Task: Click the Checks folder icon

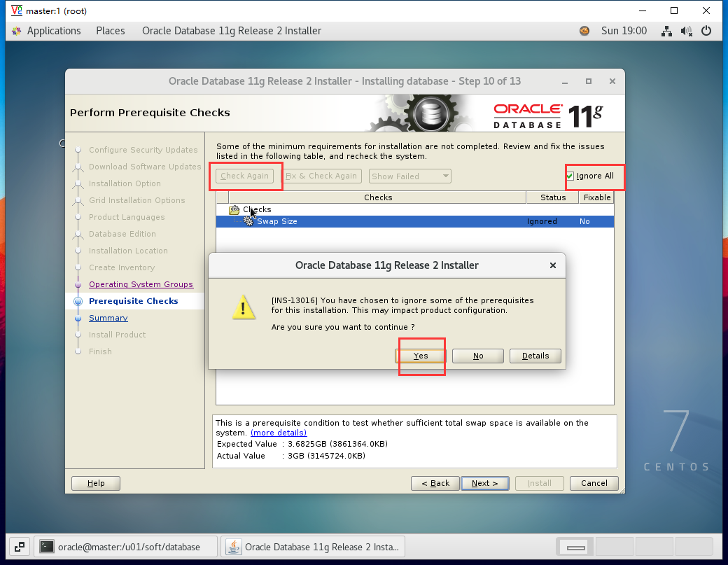Action: [x=234, y=210]
